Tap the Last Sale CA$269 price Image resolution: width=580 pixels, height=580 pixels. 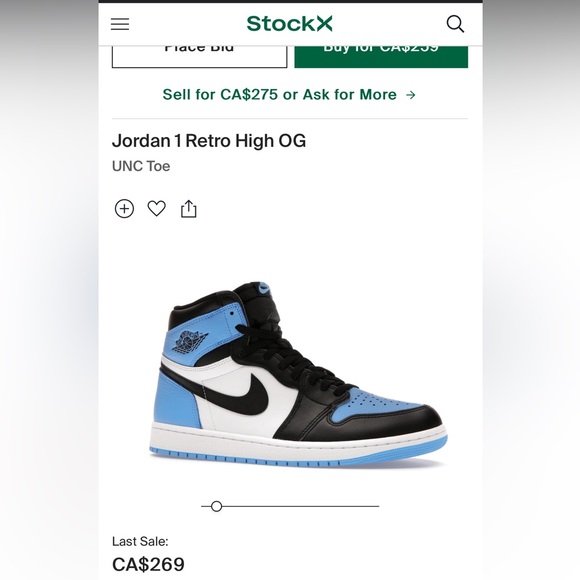click(148, 564)
